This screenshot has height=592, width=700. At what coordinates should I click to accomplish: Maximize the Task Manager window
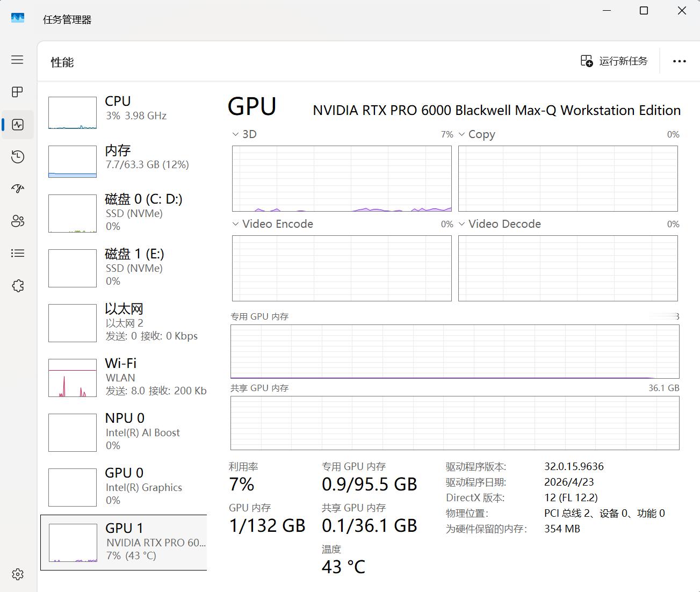(644, 11)
